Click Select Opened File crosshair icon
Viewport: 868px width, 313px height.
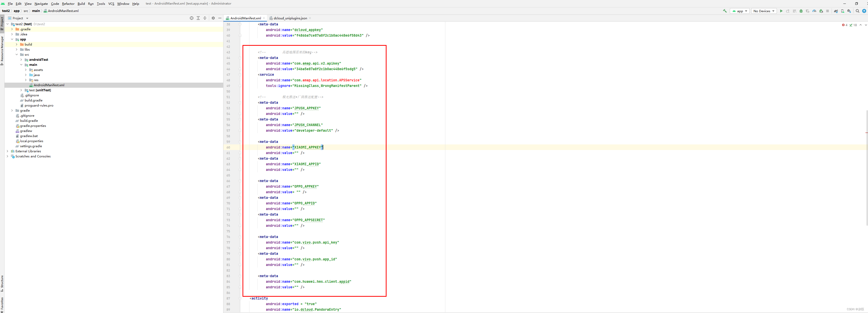pos(191,18)
